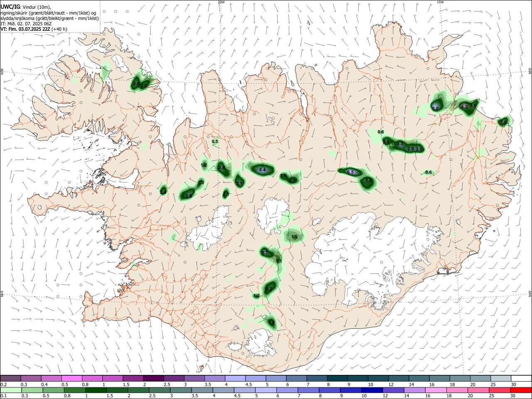The height and width of the screenshot is (399, 532).
Task: Click the 2.1 rainfall value label
Action: 226,194
